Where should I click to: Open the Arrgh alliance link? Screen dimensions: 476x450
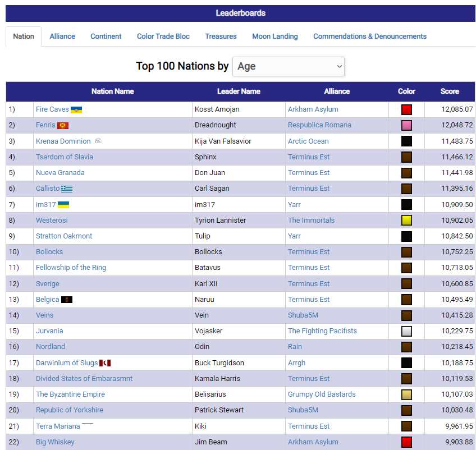coord(296,363)
